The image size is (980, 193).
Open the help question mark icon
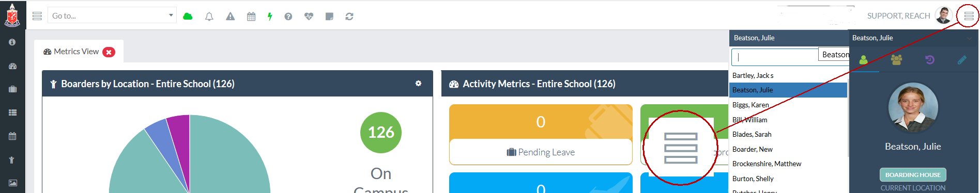point(288,17)
